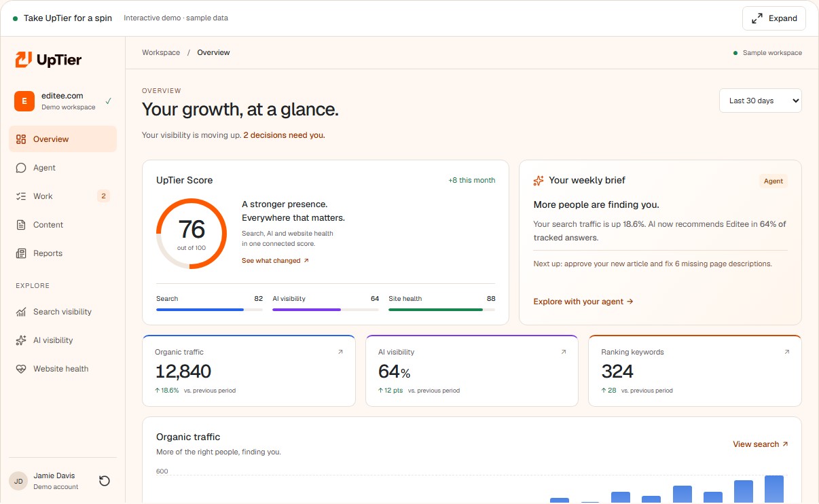The height and width of the screenshot is (504, 819).
Task: Click the Expand button
Action: coord(774,19)
